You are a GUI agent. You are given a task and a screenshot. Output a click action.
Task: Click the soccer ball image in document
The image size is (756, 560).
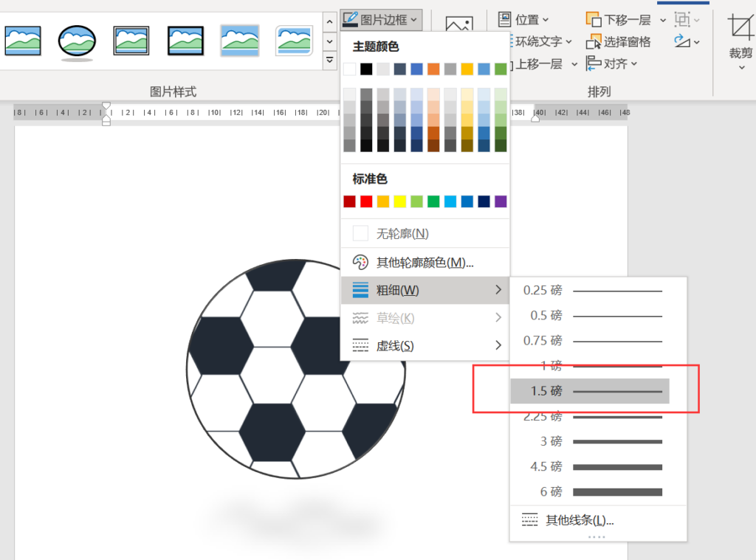coord(296,369)
